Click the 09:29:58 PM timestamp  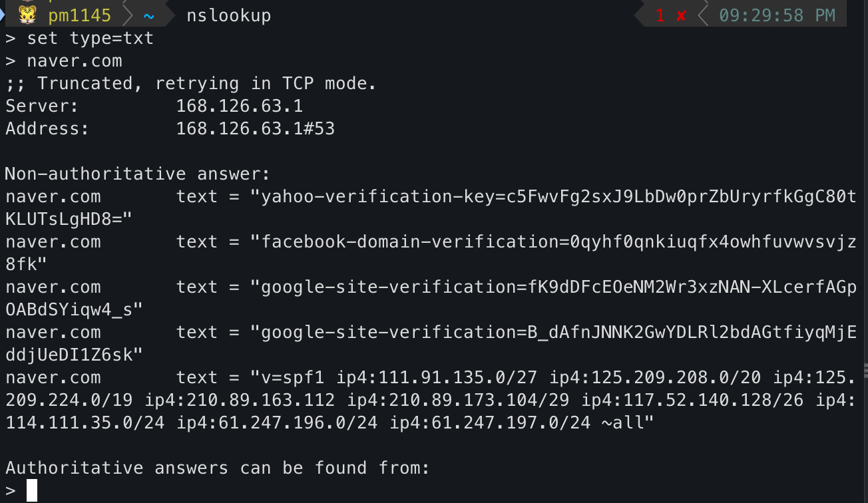pos(777,15)
